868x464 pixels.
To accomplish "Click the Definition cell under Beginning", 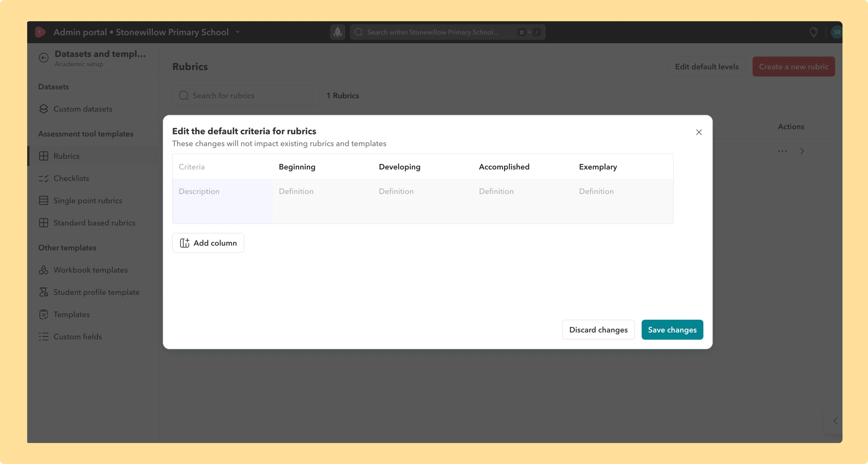I will tap(323, 201).
